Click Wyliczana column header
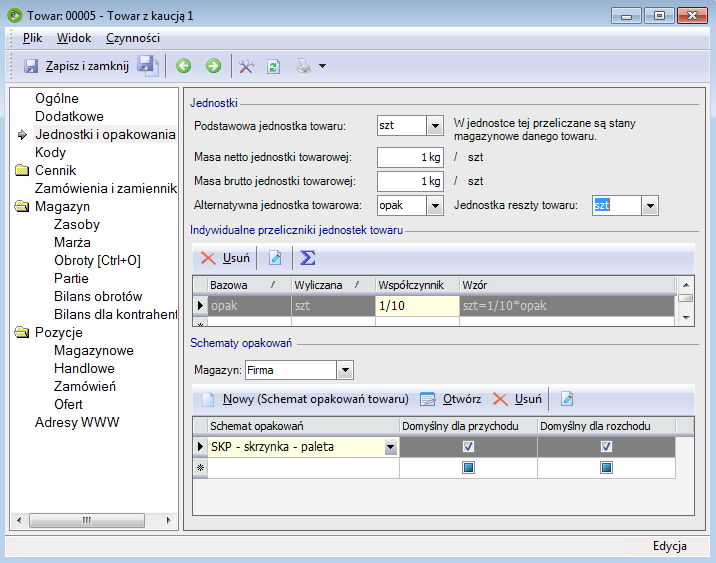This screenshot has height=563, width=716. [333, 285]
